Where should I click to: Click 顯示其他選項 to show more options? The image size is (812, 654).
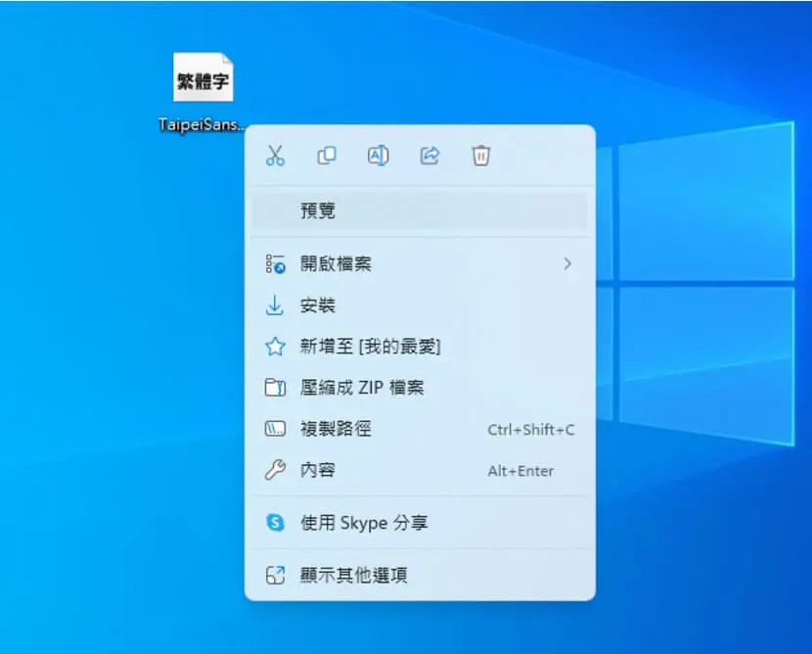point(420,575)
